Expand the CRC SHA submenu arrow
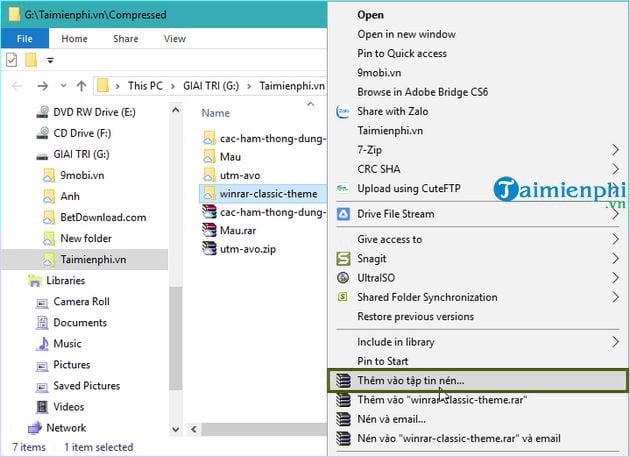Viewport: 630px width, 457px height. (615, 169)
